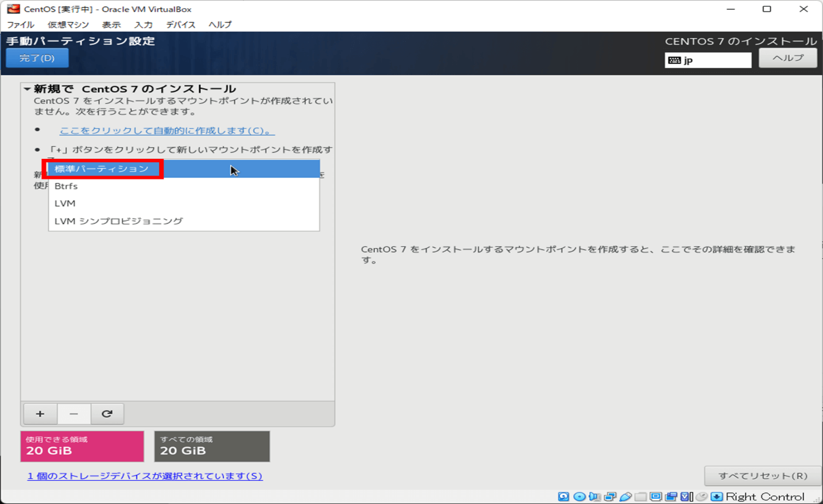Click the mouse integration status icon
The width and height of the screenshot is (823, 504).
(701, 497)
